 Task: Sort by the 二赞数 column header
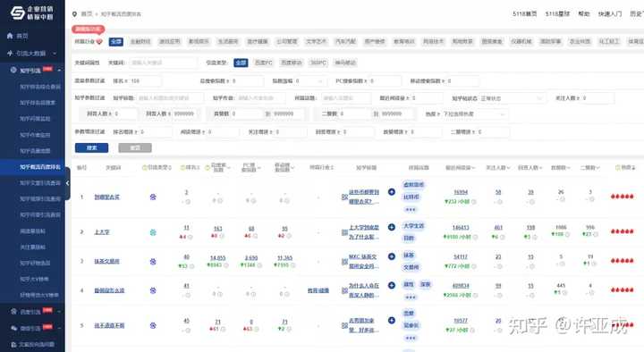[x=589, y=167]
